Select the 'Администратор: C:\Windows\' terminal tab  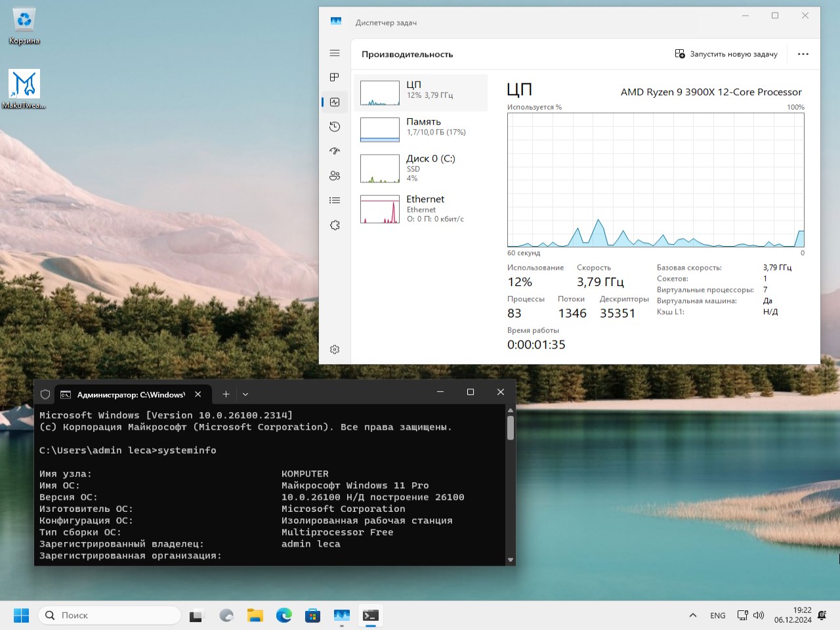click(x=132, y=394)
